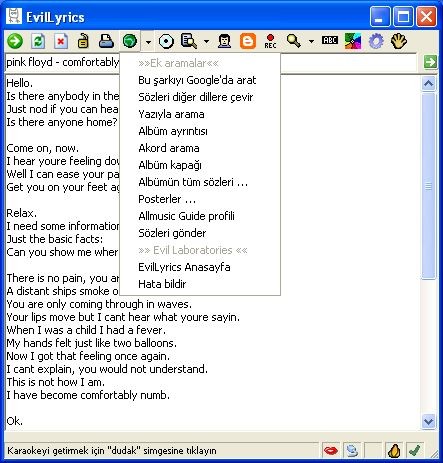Click the 'Hello.' first lyric line
The width and height of the screenshot is (443, 463).
pos(20,83)
